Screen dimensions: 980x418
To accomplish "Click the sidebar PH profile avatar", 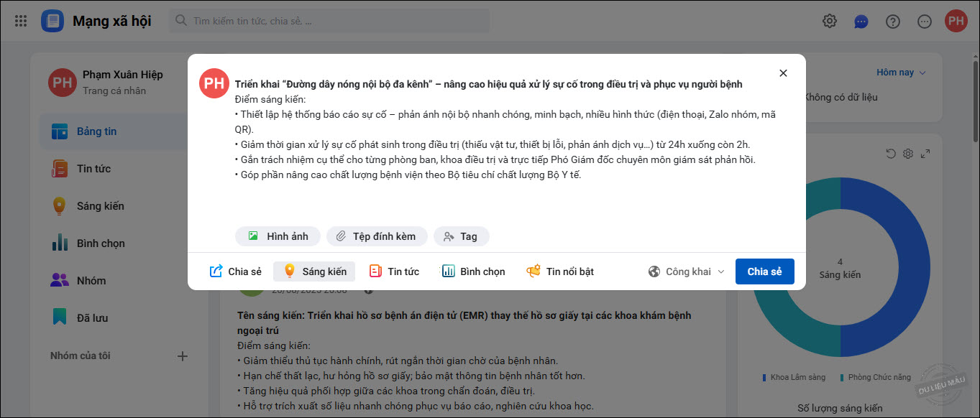I will pos(63,83).
